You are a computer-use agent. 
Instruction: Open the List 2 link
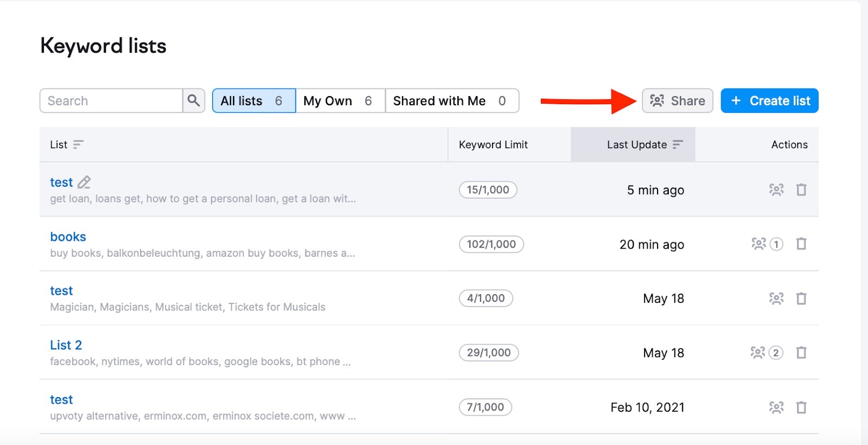(x=66, y=345)
